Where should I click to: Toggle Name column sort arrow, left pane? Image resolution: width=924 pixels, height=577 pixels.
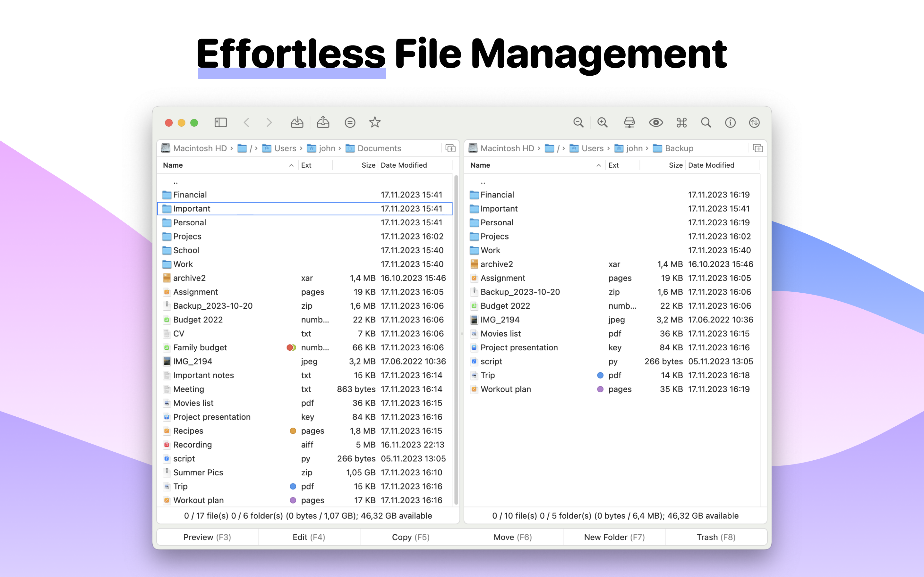[x=291, y=165]
